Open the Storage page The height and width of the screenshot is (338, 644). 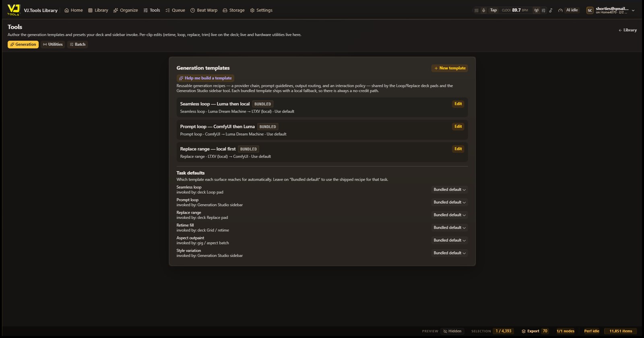point(233,10)
